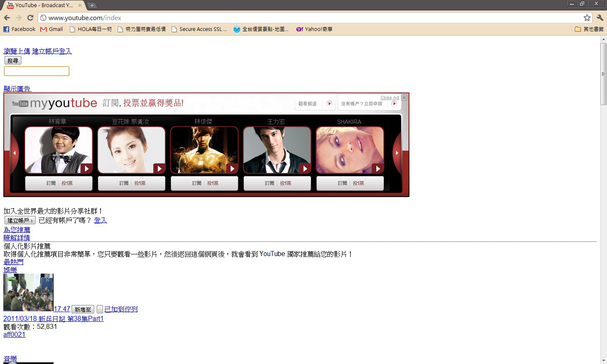Click the browser forward arrow
This screenshot has width=607, height=364.
click(x=18, y=18)
